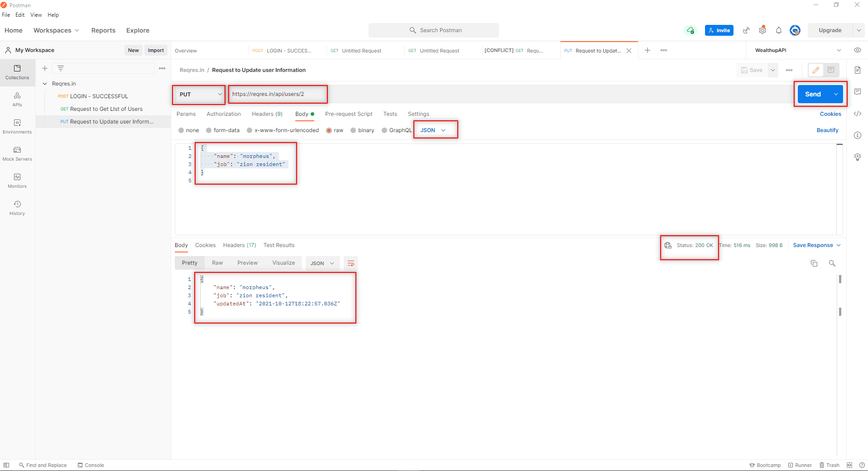This screenshot has width=868, height=471.
Task: Collapse the Reqres.in collection
Action: pos(45,83)
